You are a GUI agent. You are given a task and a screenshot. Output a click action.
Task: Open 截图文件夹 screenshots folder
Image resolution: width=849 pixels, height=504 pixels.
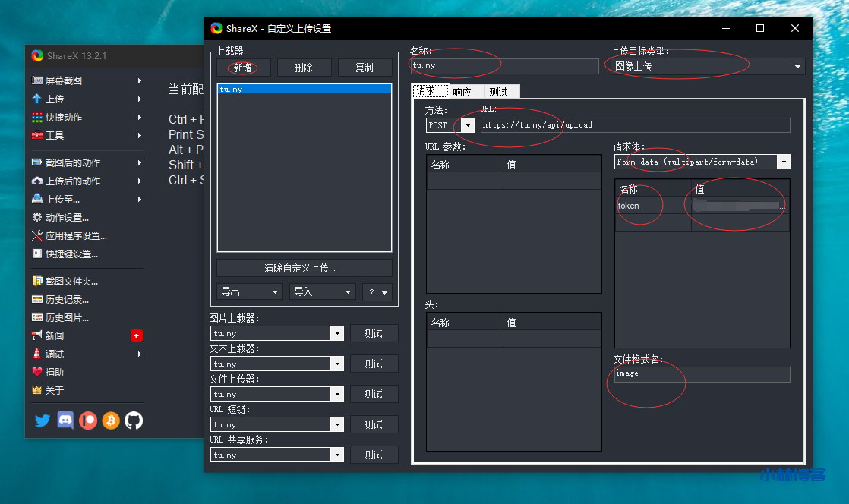[x=71, y=281]
